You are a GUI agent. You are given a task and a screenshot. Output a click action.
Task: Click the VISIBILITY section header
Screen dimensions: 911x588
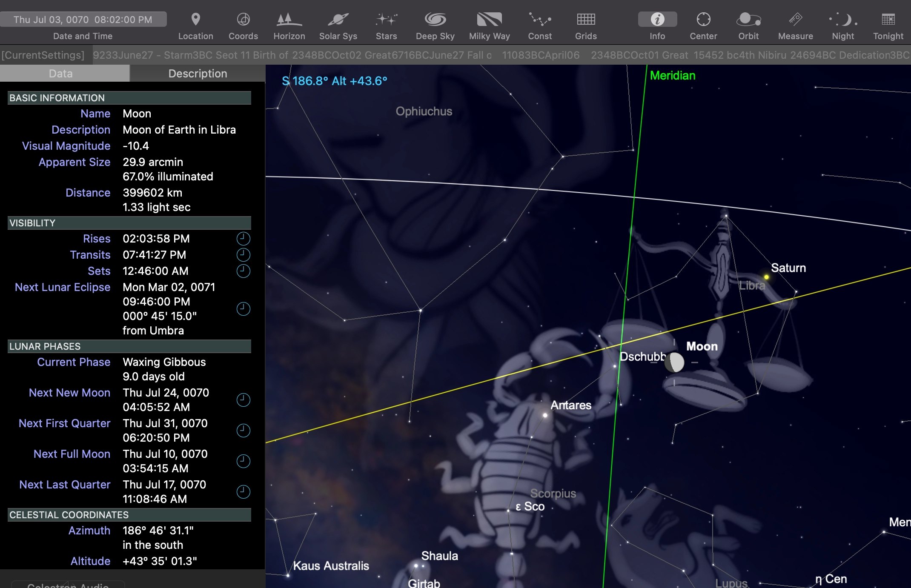pyautogui.click(x=129, y=223)
